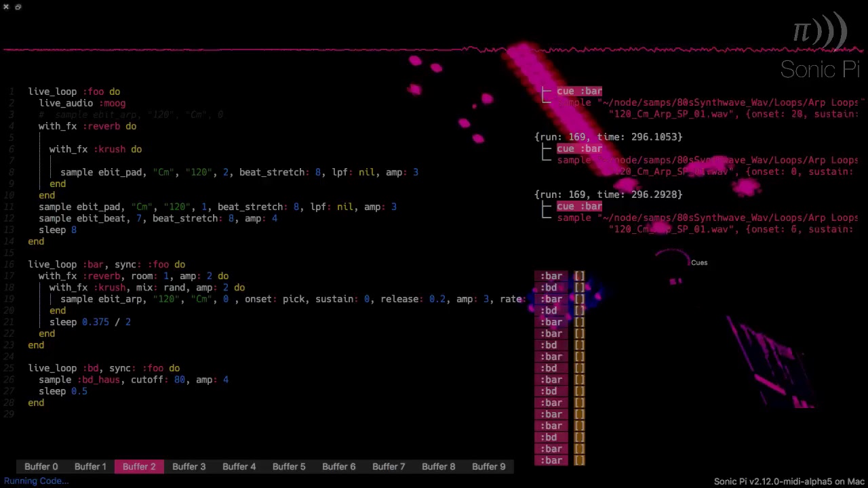Go to Buffer 5 tab
This screenshot has height=488, width=868.
coord(289,466)
